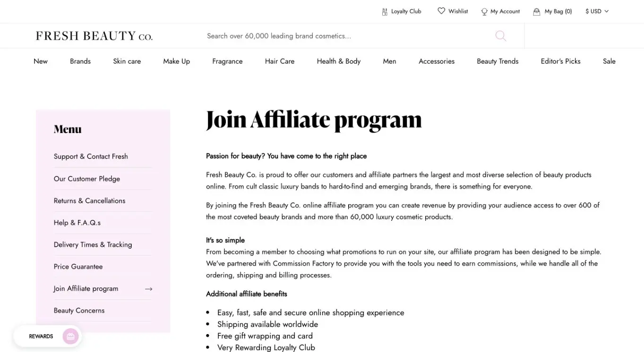Open the Sale navigation item
644x352 pixels.
click(x=609, y=61)
